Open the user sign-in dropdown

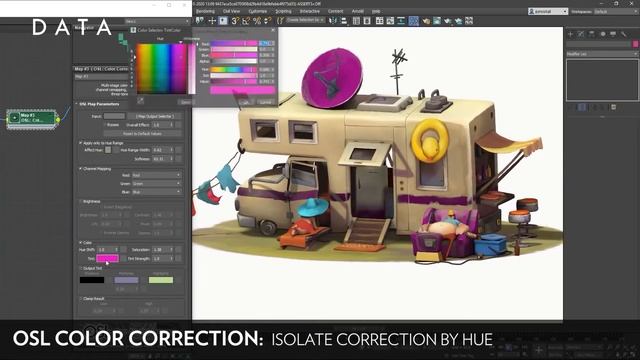[548, 11]
